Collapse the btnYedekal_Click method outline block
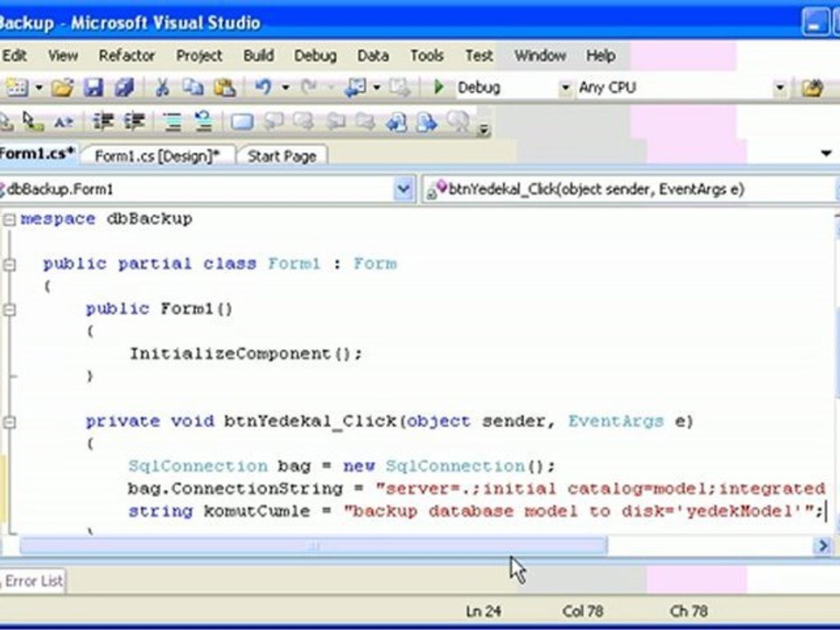The image size is (840, 630). 9,422
